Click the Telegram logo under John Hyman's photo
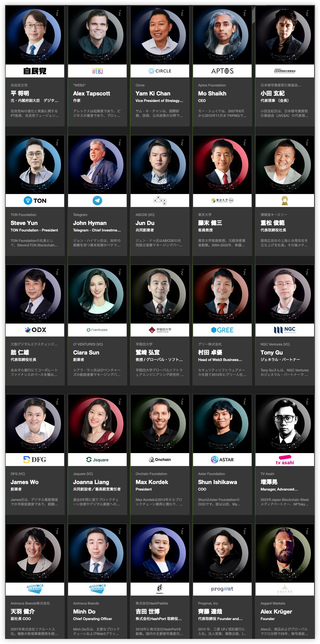 [97, 200]
